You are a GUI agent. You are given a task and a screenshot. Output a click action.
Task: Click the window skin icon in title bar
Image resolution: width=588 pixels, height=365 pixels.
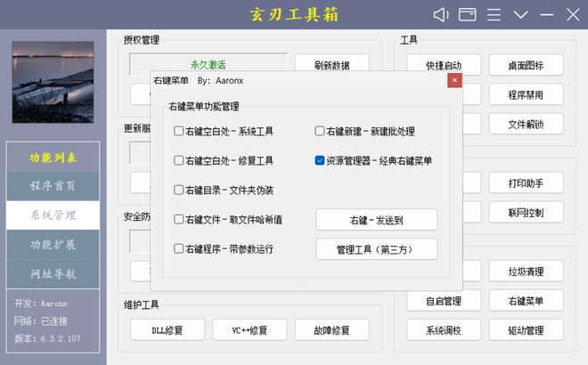click(x=467, y=15)
